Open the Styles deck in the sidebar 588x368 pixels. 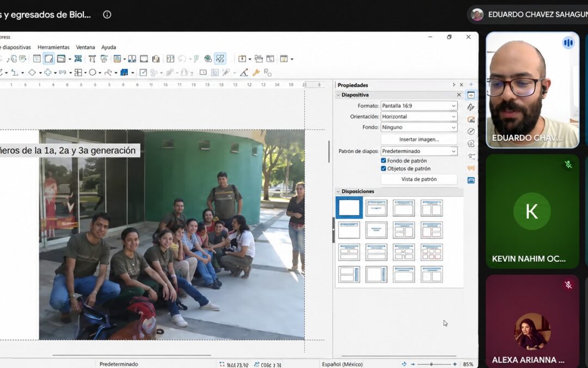[x=471, y=107]
